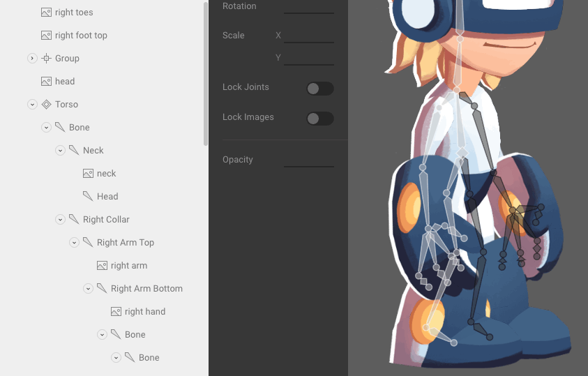Click the bone icon under Torso

click(60, 127)
